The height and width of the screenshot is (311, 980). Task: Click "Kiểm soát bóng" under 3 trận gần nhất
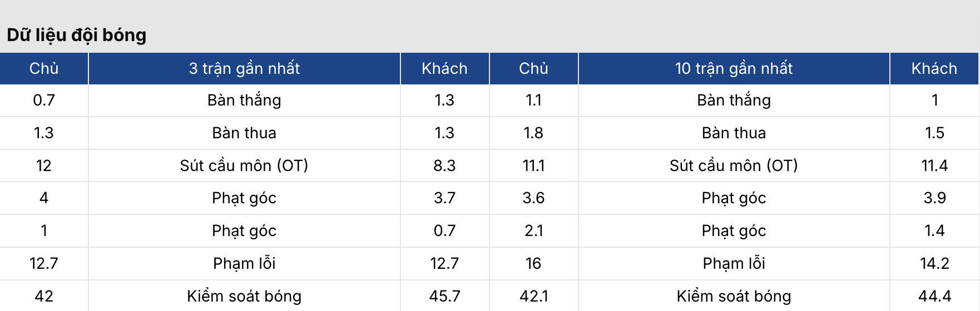244,296
